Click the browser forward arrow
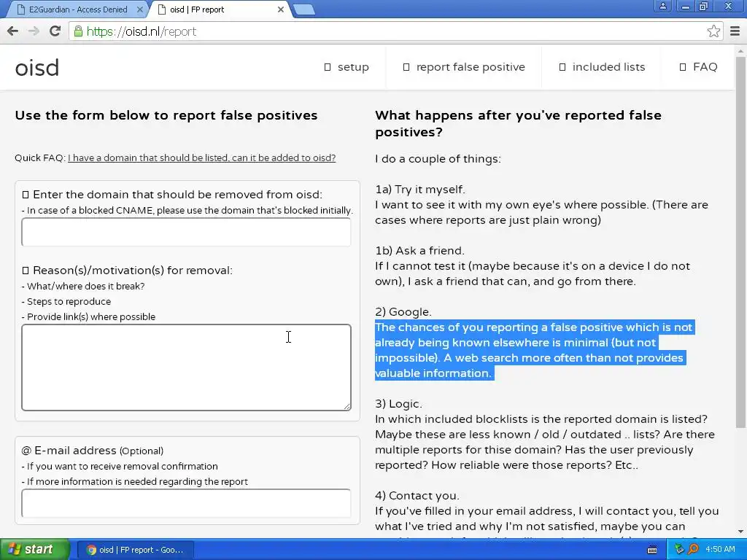 pyautogui.click(x=34, y=31)
